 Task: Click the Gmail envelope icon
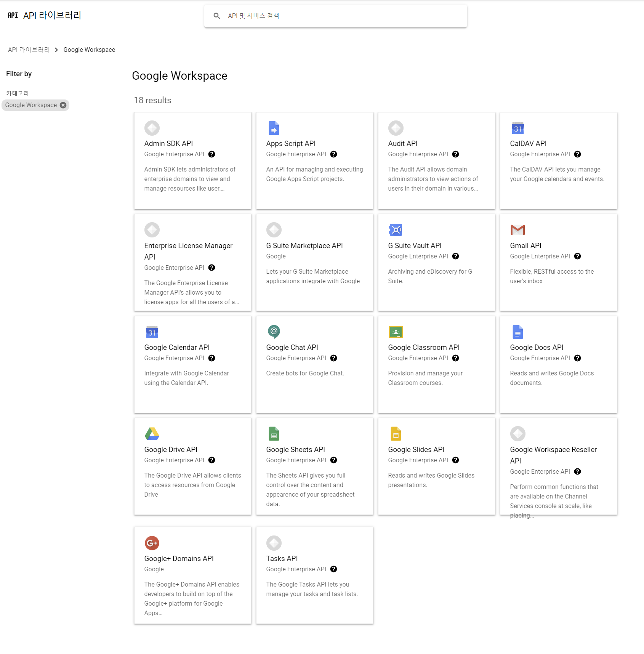click(x=517, y=230)
